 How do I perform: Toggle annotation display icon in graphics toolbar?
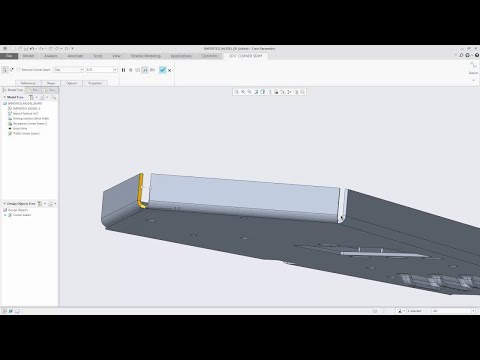click(289, 92)
